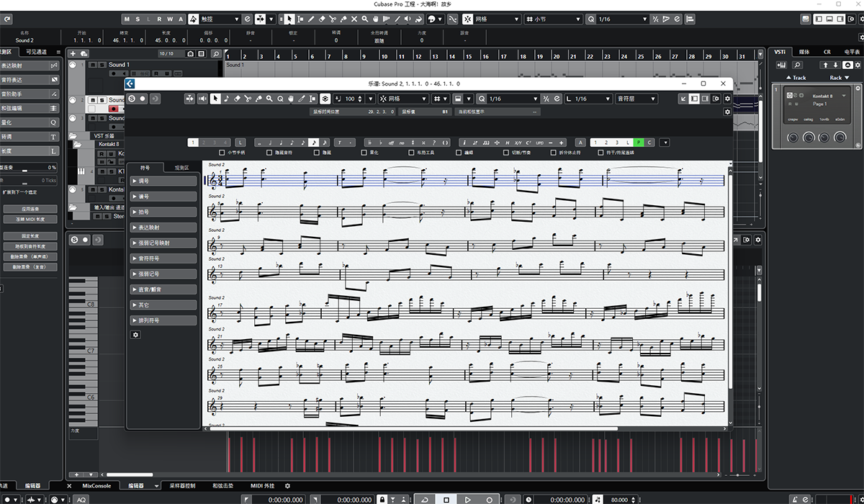
Task: Click the Track button in VSTi panel
Action: point(796,78)
